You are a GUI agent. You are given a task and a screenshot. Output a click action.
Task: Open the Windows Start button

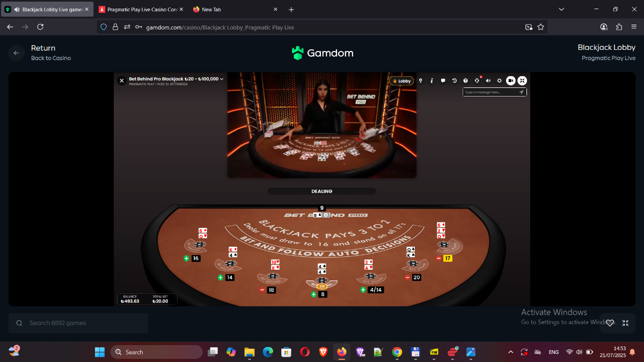100,352
